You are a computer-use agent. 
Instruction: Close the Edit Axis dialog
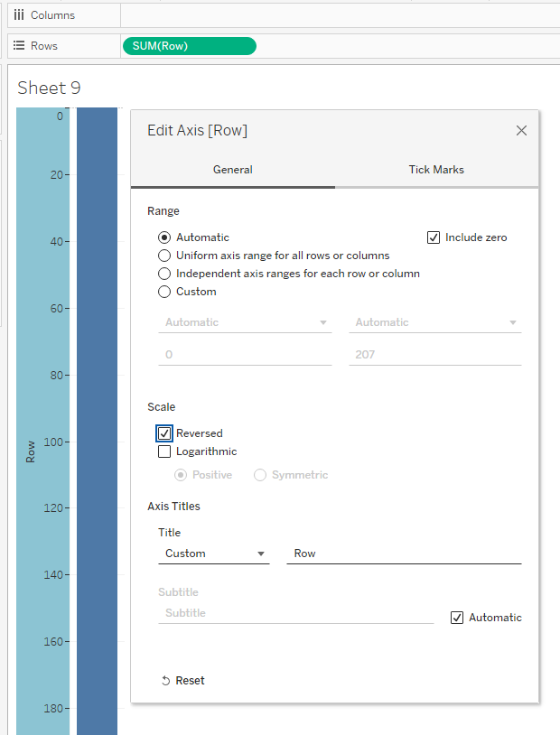point(521,131)
